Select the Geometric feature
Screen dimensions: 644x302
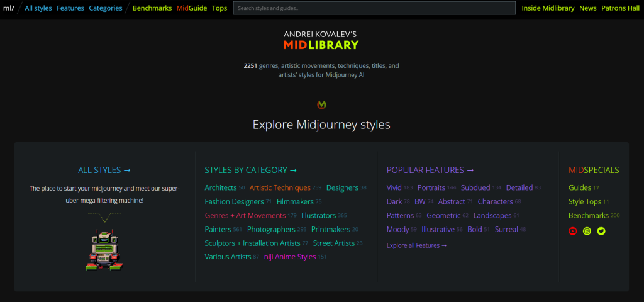pos(443,215)
